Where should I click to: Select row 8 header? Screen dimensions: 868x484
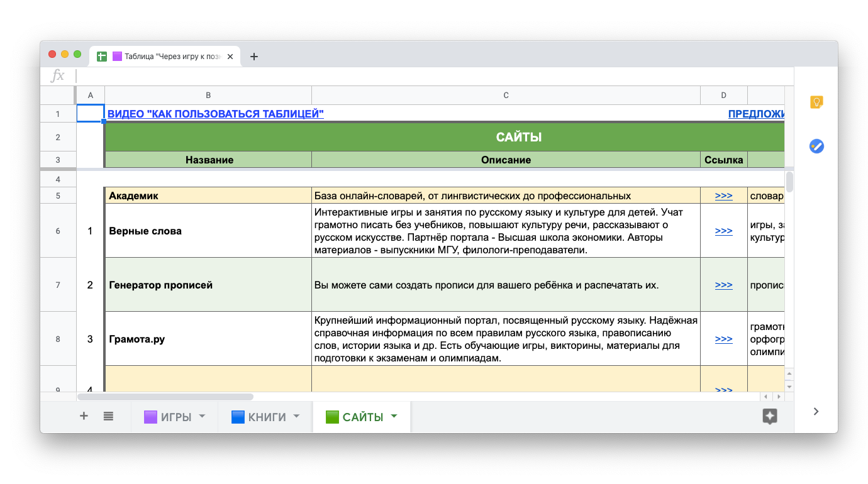58,339
